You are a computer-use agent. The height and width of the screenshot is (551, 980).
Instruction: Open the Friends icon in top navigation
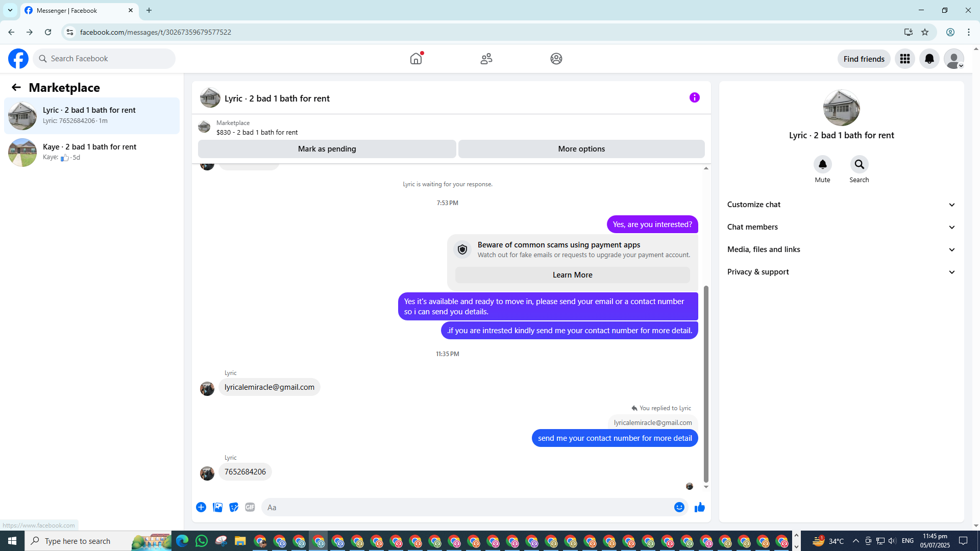(x=486, y=59)
